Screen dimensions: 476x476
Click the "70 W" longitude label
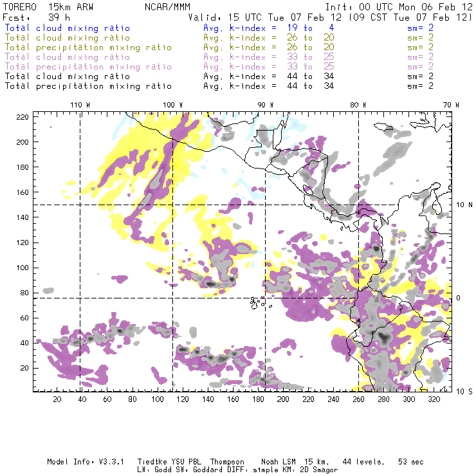tap(451, 105)
